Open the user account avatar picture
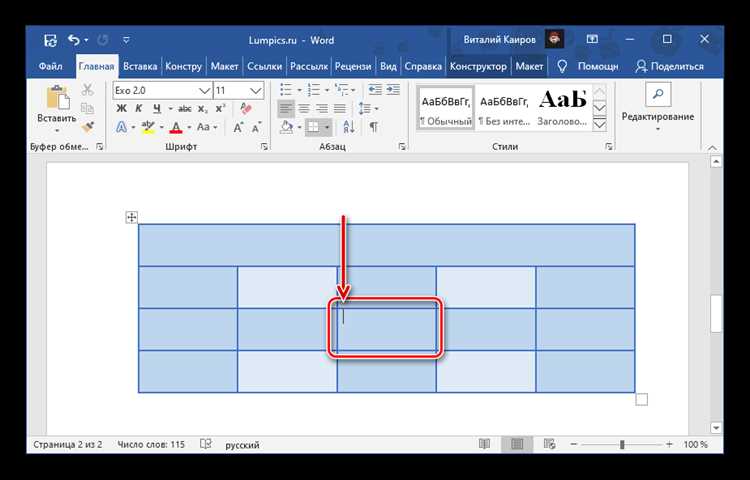 (554, 39)
